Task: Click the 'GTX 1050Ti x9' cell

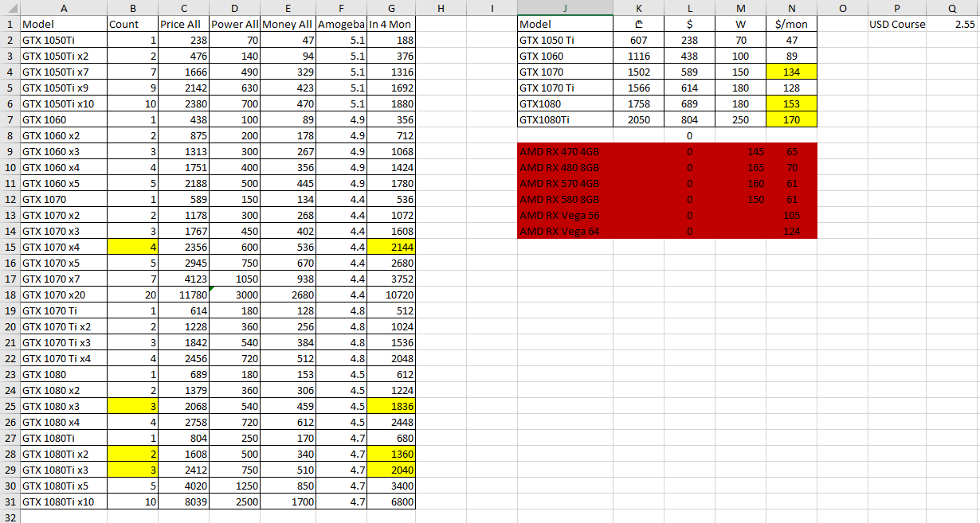Action: pyautogui.click(x=64, y=88)
